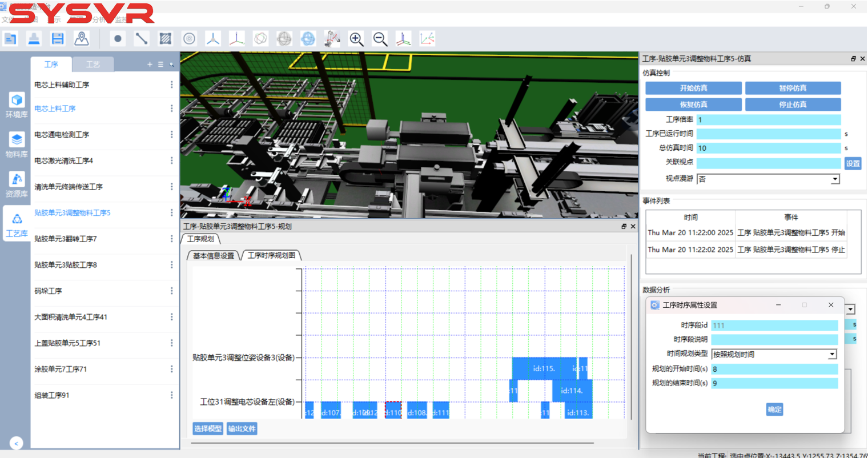This screenshot has width=868, height=458.
Task: Click the trajectory coordinate chart icon
Action: point(427,39)
